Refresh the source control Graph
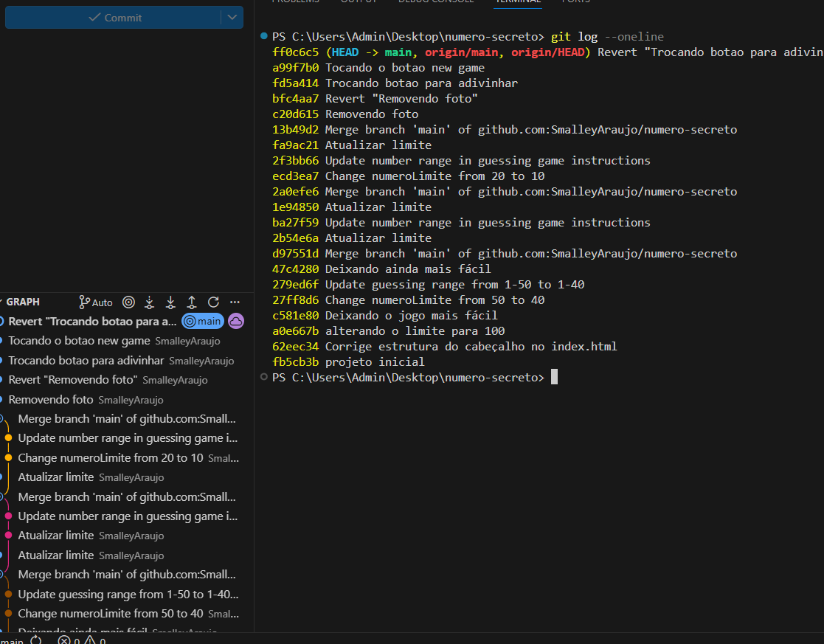824x644 pixels. pyautogui.click(x=213, y=302)
